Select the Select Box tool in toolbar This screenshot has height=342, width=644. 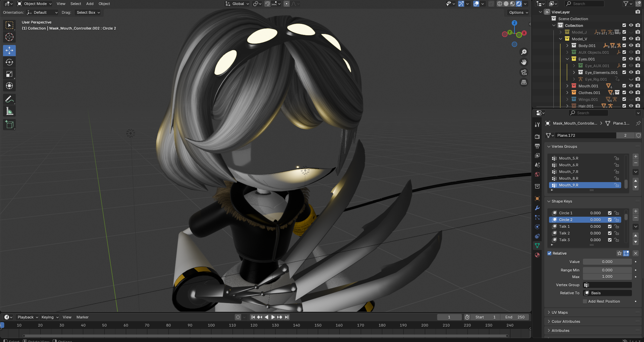9,25
